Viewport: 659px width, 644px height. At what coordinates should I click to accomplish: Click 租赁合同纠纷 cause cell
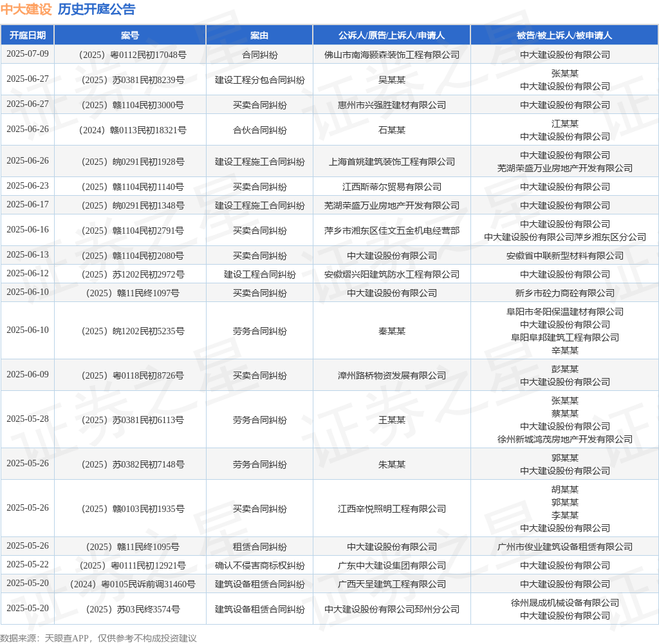click(x=260, y=547)
